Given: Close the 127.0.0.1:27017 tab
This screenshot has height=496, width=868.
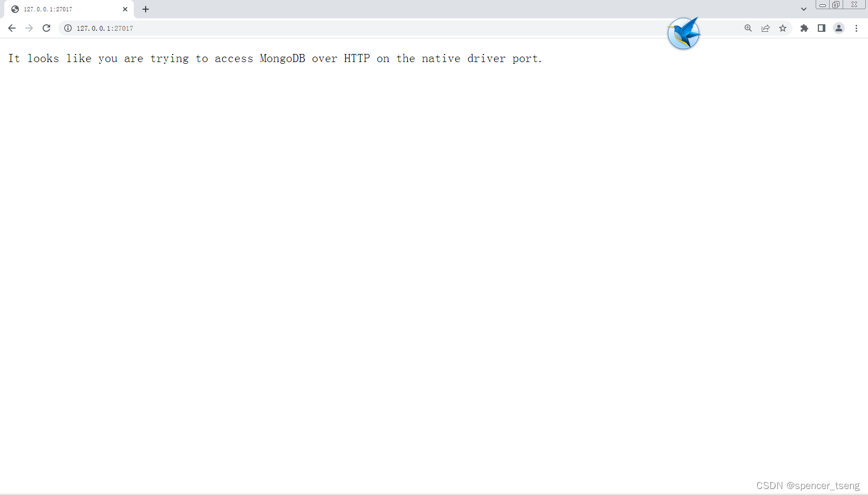Looking at the screenshot, I should [125, 9].
